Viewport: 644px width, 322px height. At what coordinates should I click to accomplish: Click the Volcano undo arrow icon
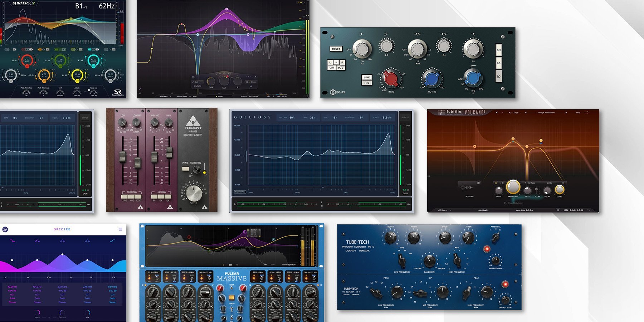coord(497,112)
